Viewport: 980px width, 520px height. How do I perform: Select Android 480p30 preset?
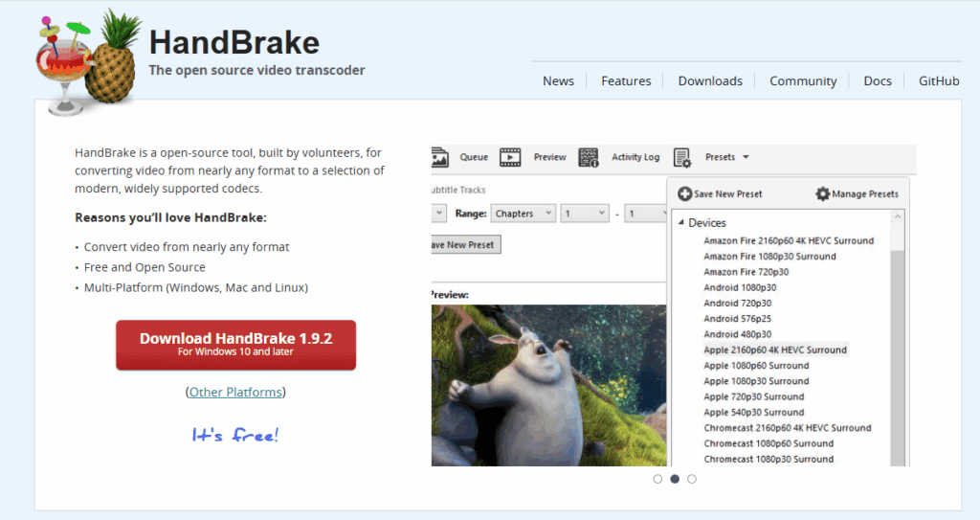738,334
